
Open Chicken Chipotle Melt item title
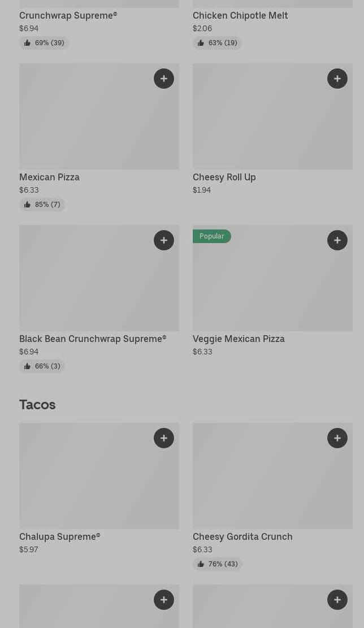pos(240,15)
